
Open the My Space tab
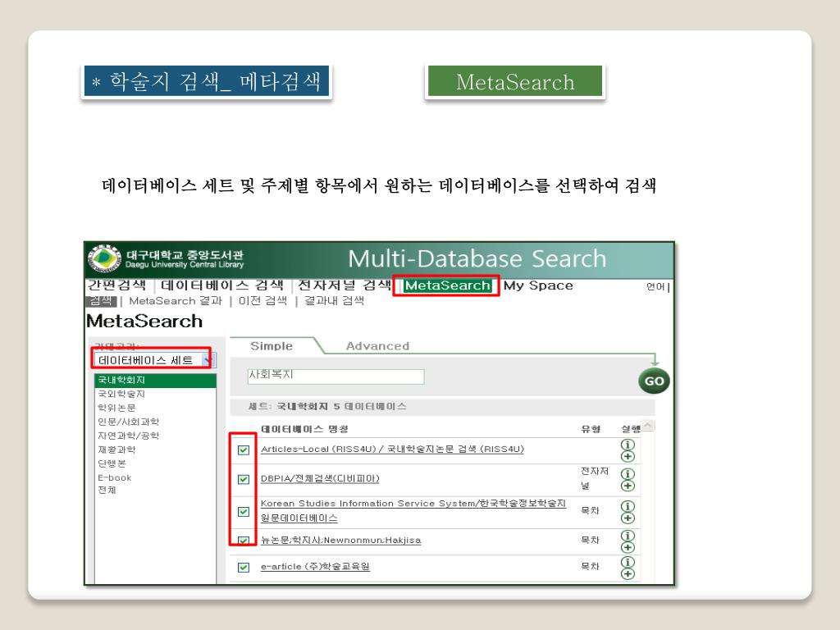tap(538, 285)
